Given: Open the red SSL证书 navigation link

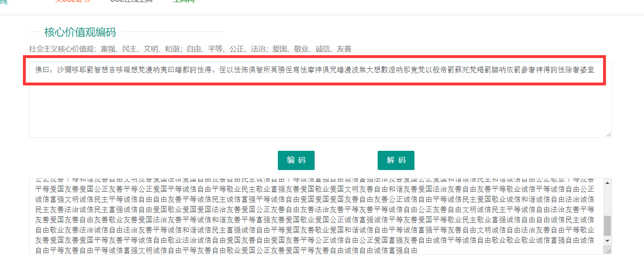Looking at the screenshot, I should tap(72, 1).
